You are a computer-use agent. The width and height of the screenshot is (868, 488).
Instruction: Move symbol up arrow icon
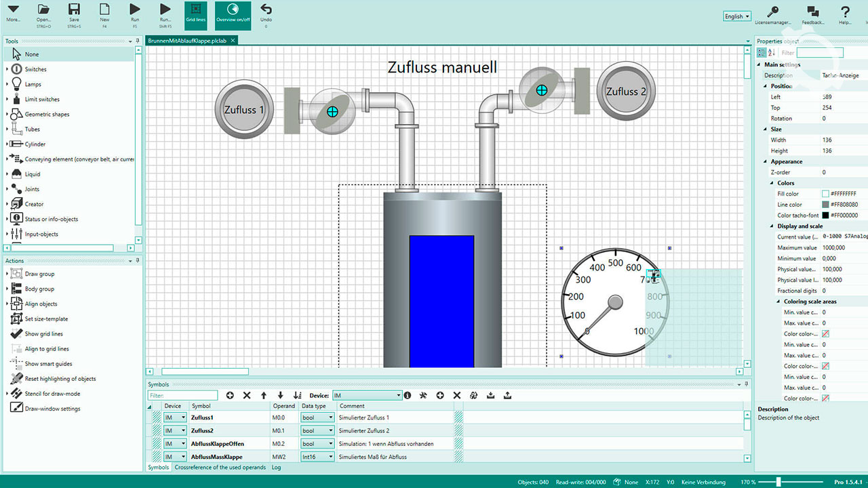tap(264, 395)
